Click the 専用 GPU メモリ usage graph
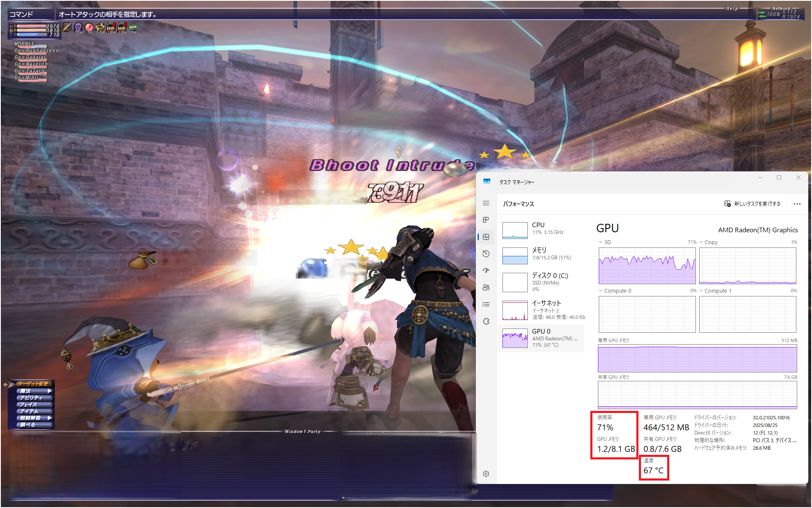This screenshot has width=812, height=508. point(697,359)
